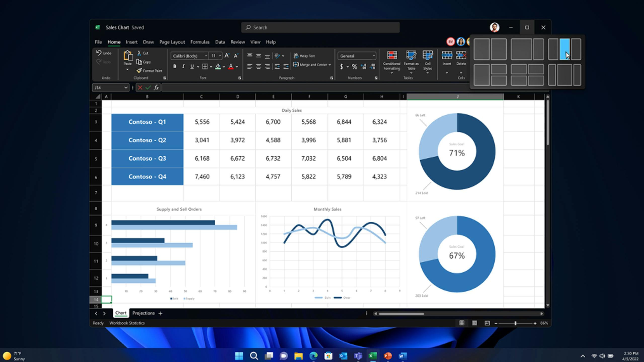Click Workbook Statistics in status bar
Screen dimensions: 644x362
pos(127,323)
